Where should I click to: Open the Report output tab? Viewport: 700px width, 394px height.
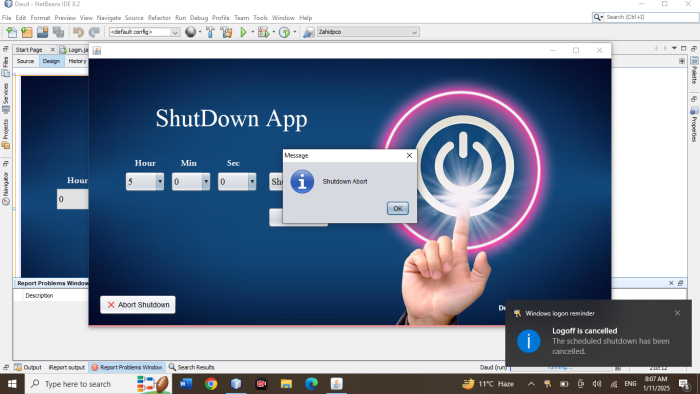(67, 367)
